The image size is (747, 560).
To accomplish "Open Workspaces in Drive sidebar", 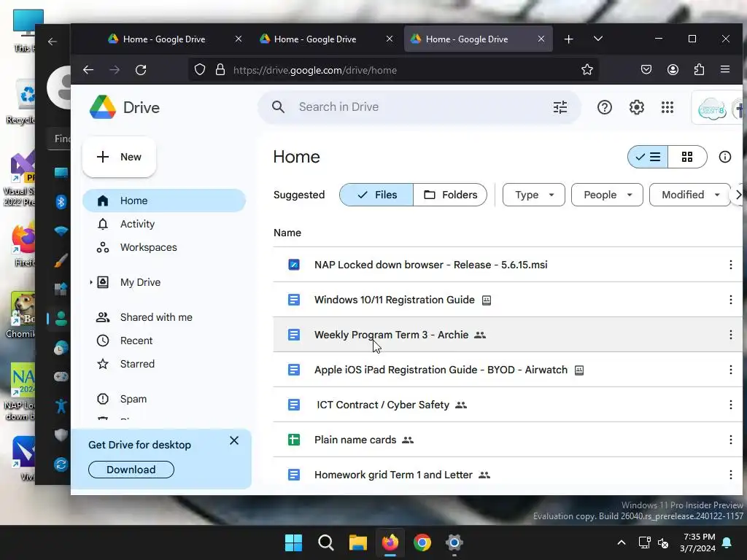I will click(x=164, y=247).
